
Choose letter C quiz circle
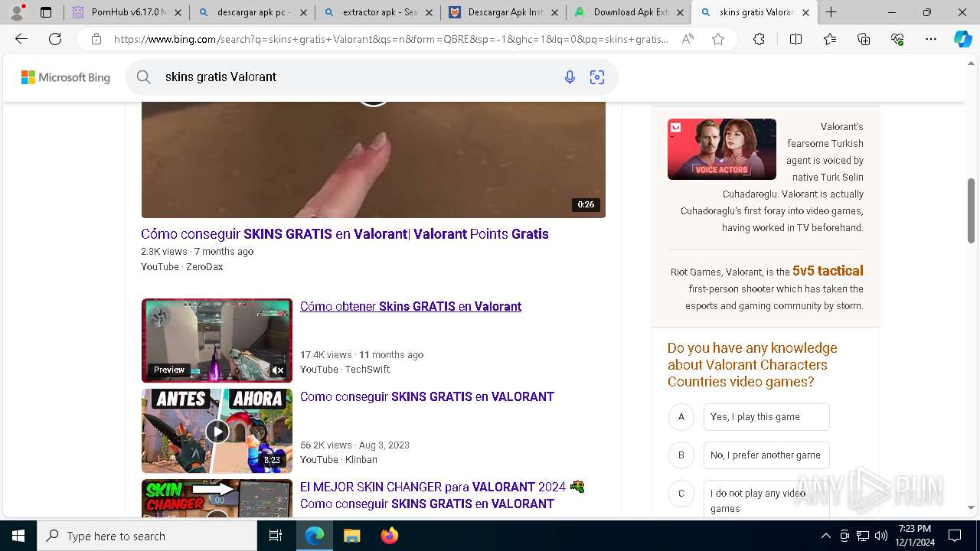pos(681,494)
